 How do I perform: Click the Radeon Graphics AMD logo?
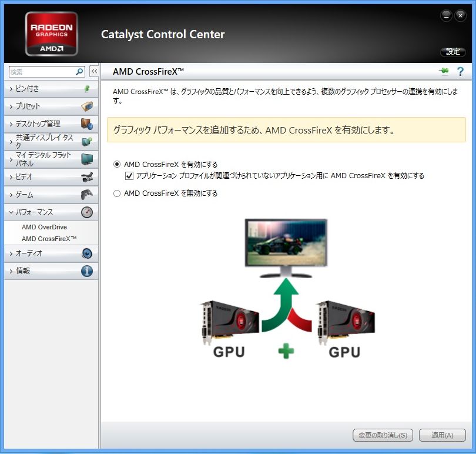pyautogui.click(x=52, y=34)
